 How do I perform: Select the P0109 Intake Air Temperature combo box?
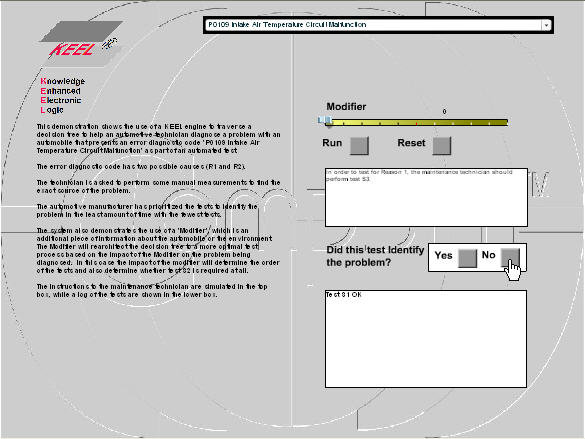378,25
